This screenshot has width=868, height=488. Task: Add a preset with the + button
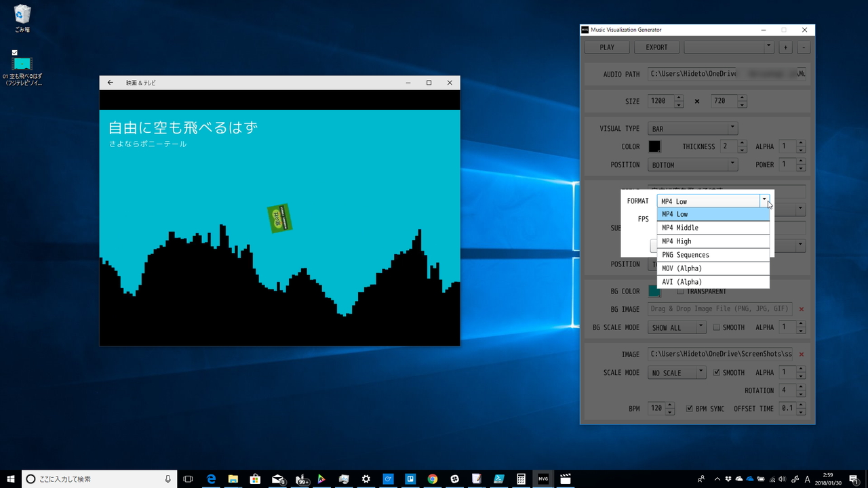pos(786,47)
